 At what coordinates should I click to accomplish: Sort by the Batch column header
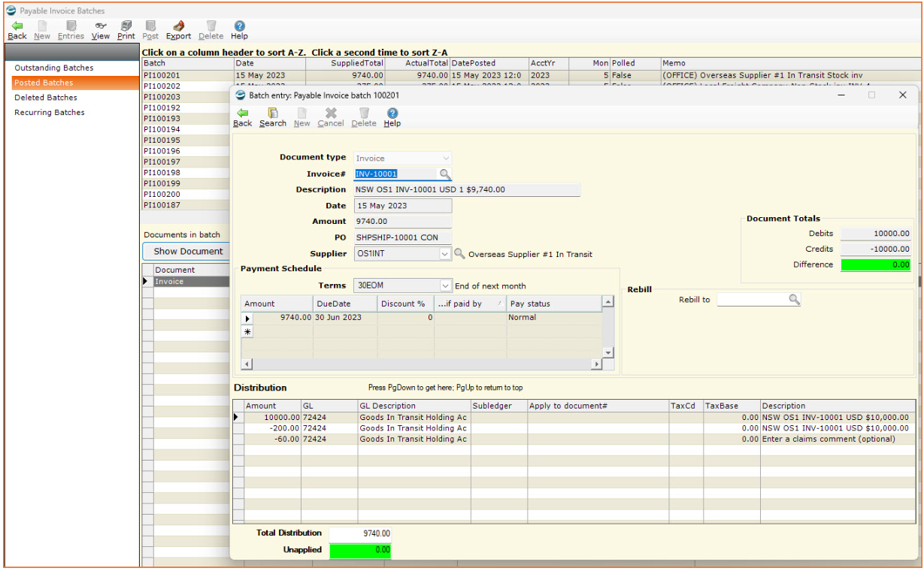pos(188,64)
